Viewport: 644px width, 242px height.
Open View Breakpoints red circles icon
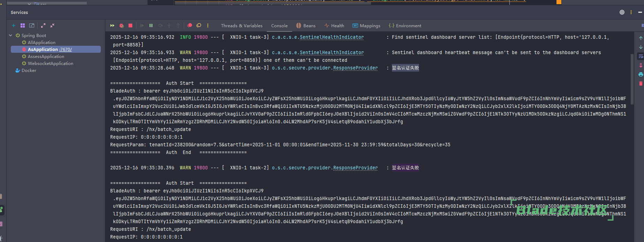click(190, 25)
